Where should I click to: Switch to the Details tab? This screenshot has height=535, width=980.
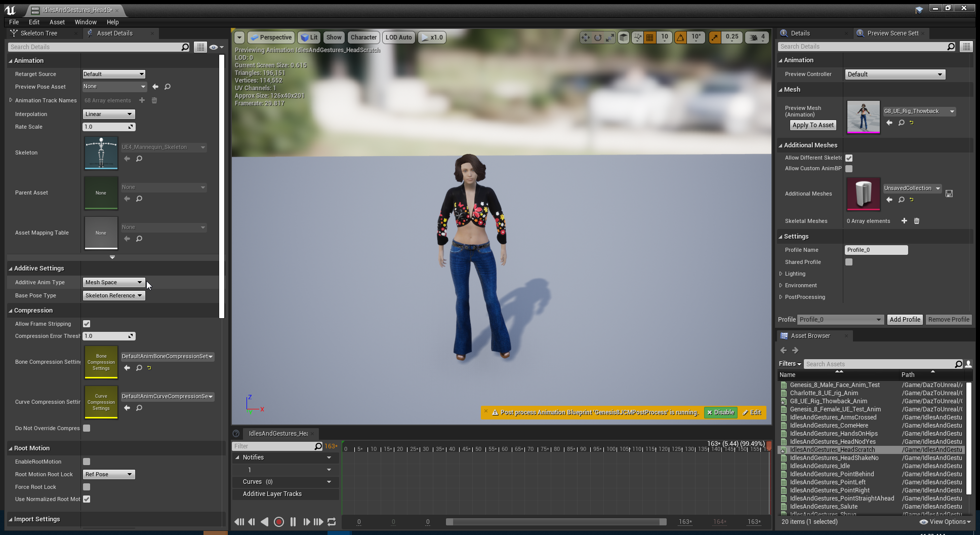click(800, 33)
